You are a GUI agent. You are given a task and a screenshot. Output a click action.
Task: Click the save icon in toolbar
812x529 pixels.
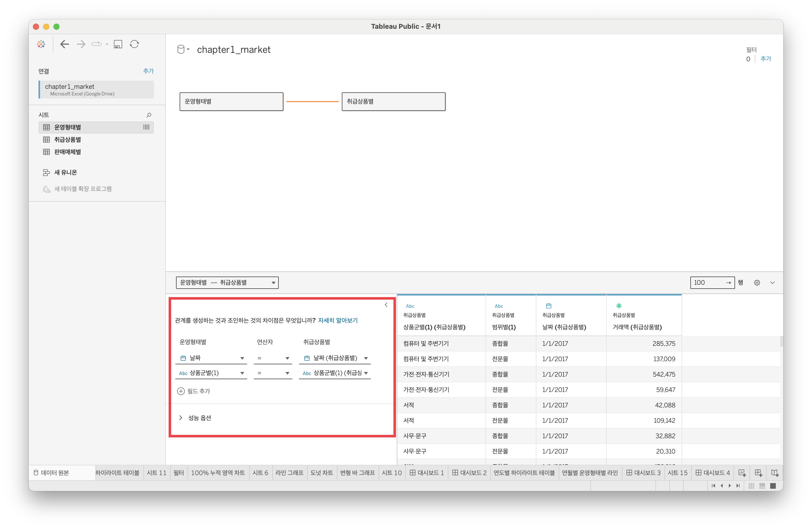(118, 44)
